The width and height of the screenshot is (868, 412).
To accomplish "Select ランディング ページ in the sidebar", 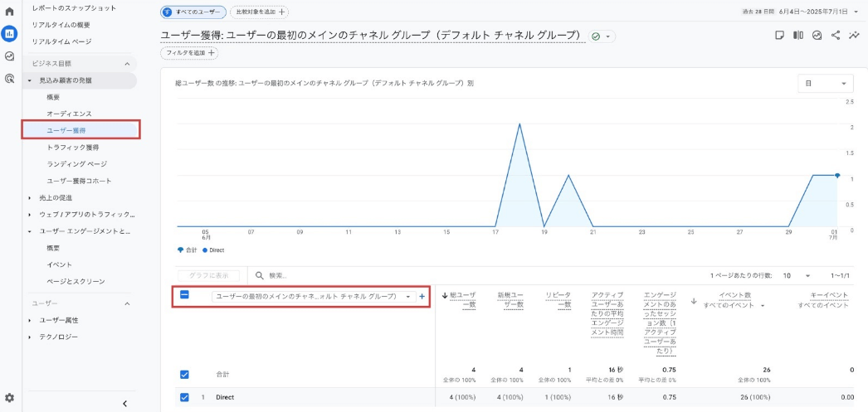I will [76, 164].
